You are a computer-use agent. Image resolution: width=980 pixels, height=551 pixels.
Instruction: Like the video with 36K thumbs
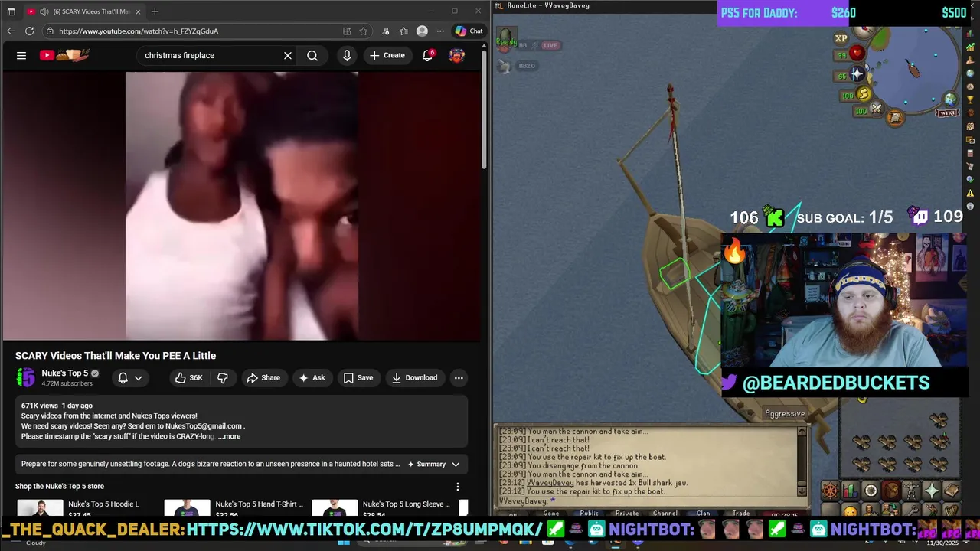(188, 377)
